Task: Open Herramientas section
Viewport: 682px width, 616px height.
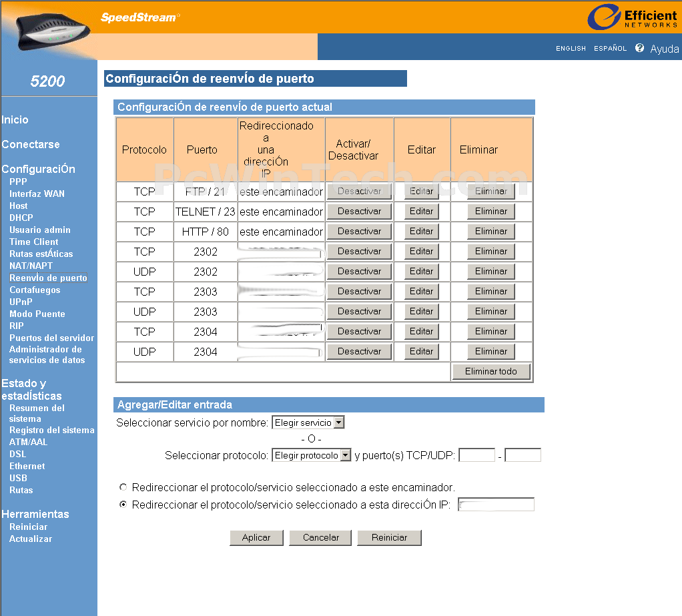Action: (x=35, y=514)
